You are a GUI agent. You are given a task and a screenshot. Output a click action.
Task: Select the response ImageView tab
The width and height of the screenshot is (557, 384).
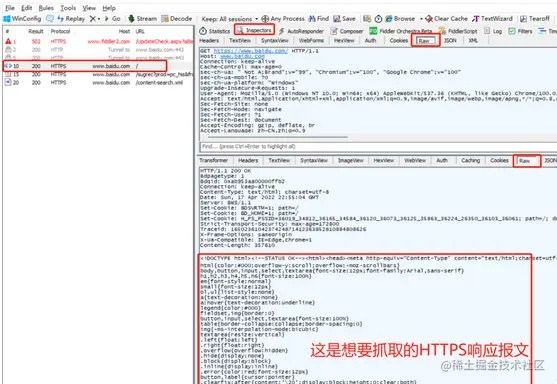(x=351, y=161)
